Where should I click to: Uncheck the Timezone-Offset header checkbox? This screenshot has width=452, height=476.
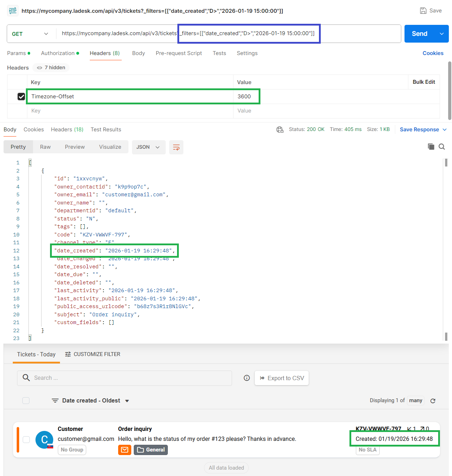(21, 97)
